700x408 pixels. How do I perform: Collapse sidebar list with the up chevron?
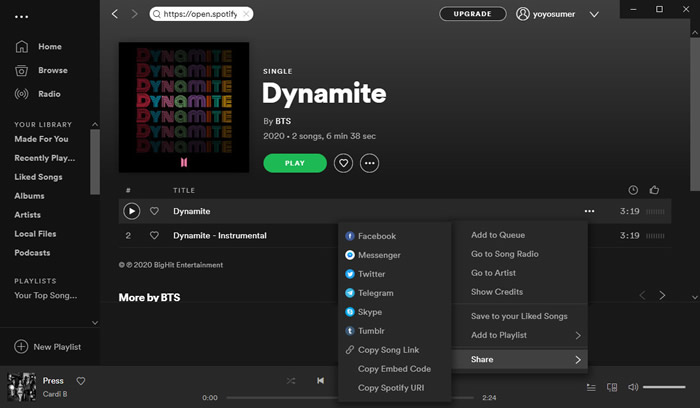(x=95, y=124)
